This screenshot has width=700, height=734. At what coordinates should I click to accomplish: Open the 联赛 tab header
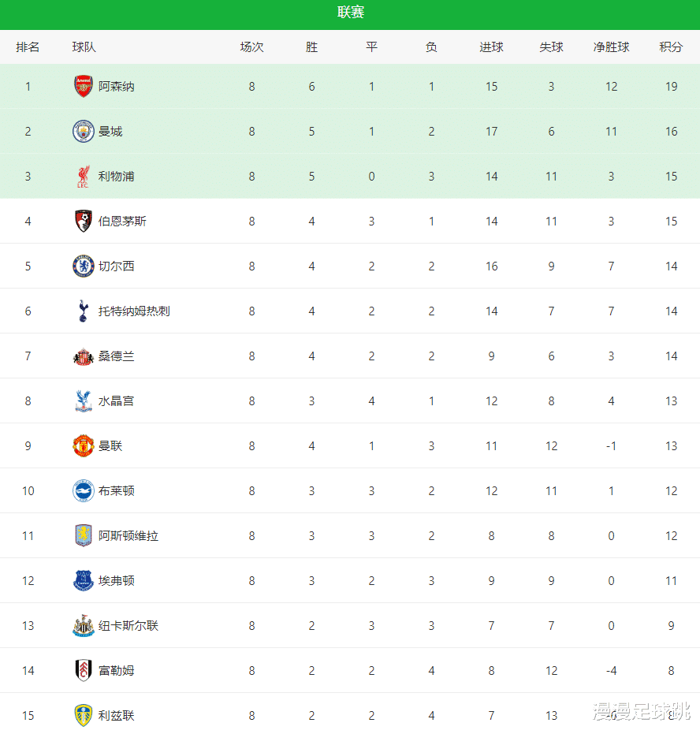coord(350,13)
